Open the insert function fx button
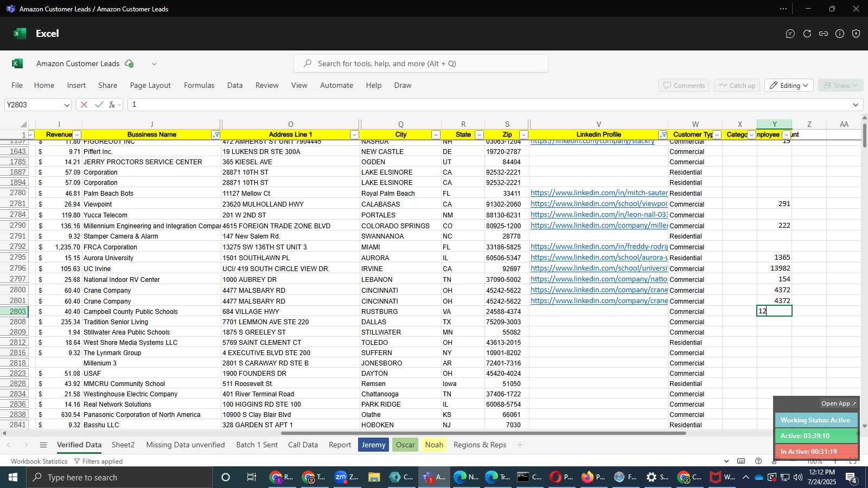 [112, 105]
